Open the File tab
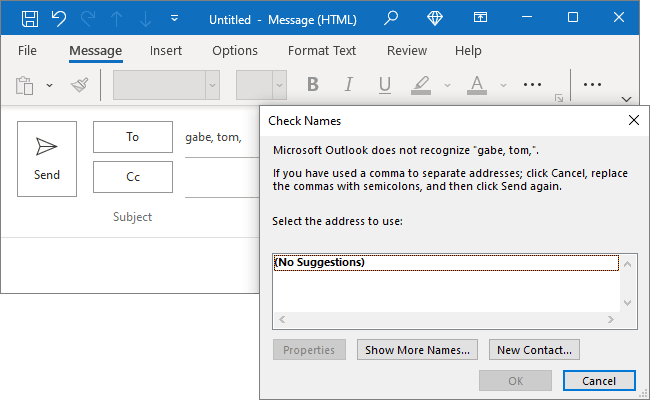The width and height of the screenshot is (650, 400). (x=27, y=51)
